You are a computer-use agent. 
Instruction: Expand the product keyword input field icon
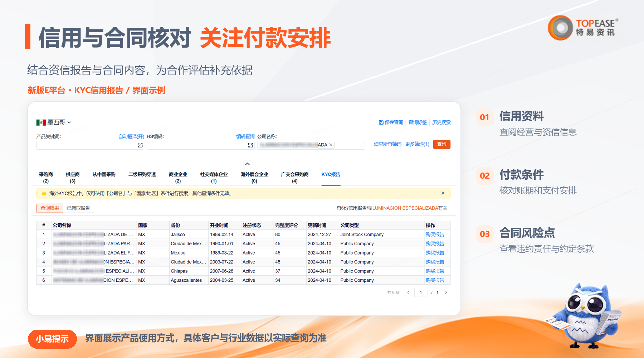(140, 145)
